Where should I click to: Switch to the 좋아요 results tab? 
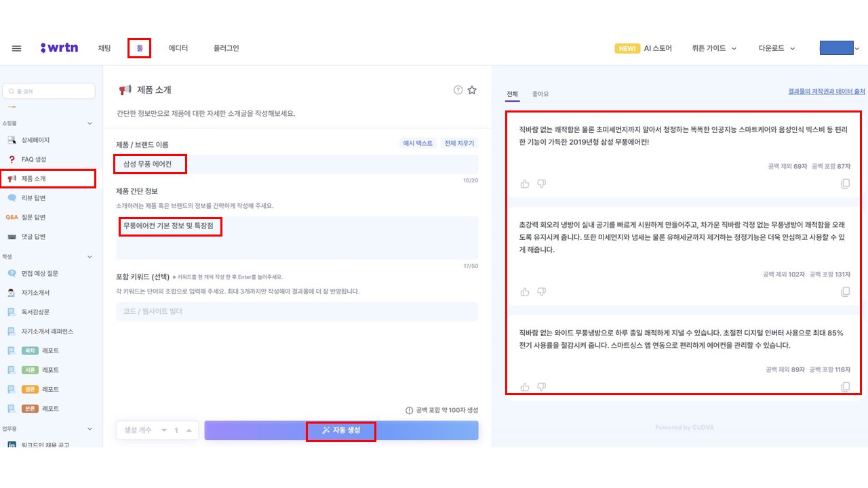[x=540, y=94]
